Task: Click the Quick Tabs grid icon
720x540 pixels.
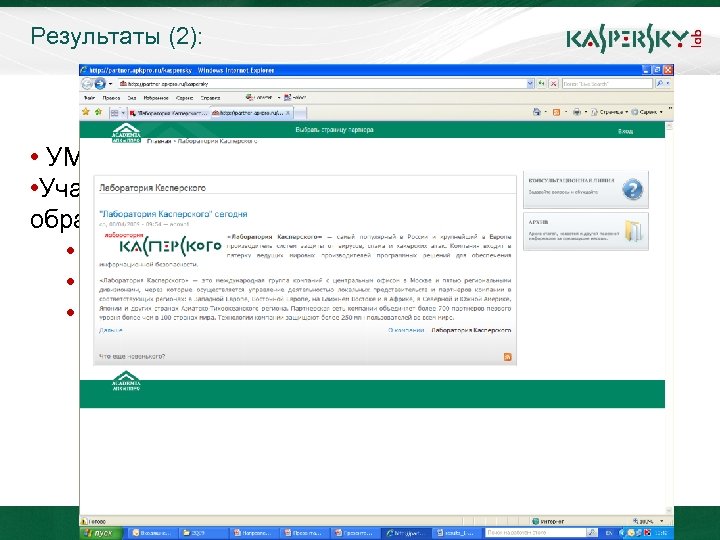Action: (115, 112)
